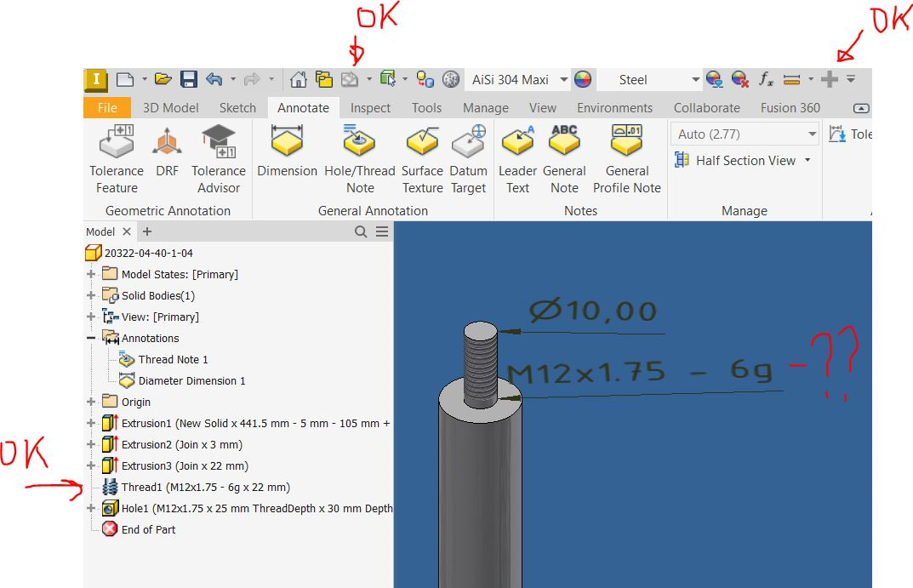The image size is (913, 588).
Task: Open a file with the Open folder icon
Action: point(163,79)
